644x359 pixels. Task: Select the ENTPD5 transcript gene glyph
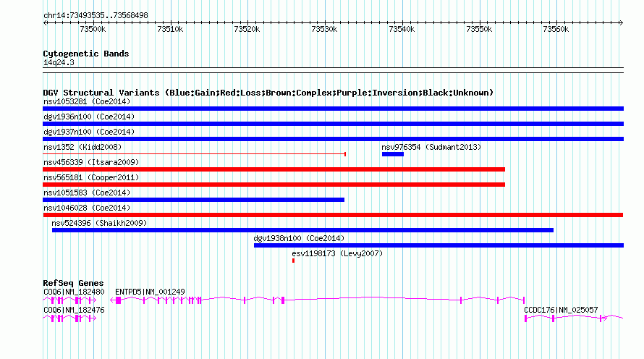coord(318,300)
